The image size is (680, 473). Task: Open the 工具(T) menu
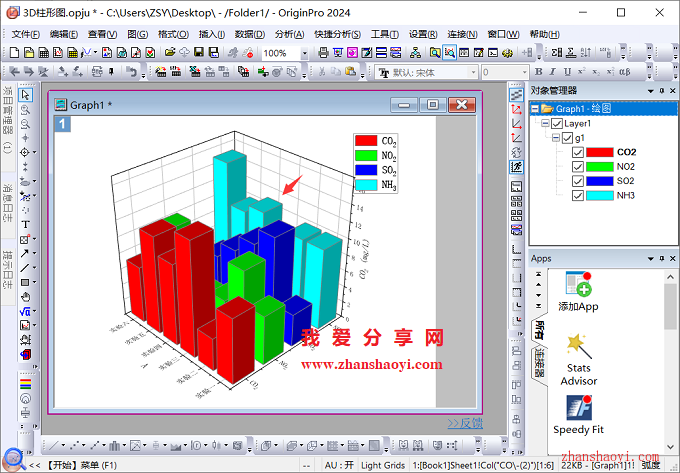tap(384, 34)
